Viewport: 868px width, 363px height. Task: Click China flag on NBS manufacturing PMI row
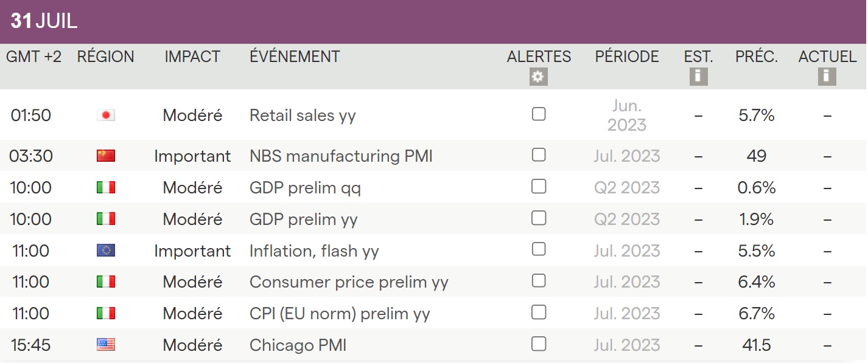point(106,156)
